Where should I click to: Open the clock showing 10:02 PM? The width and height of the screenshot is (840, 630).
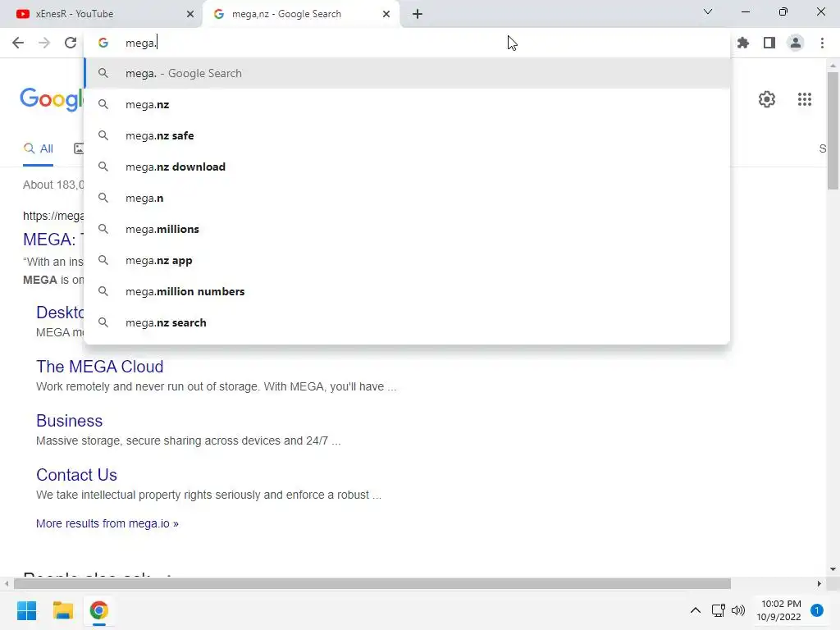781,610
